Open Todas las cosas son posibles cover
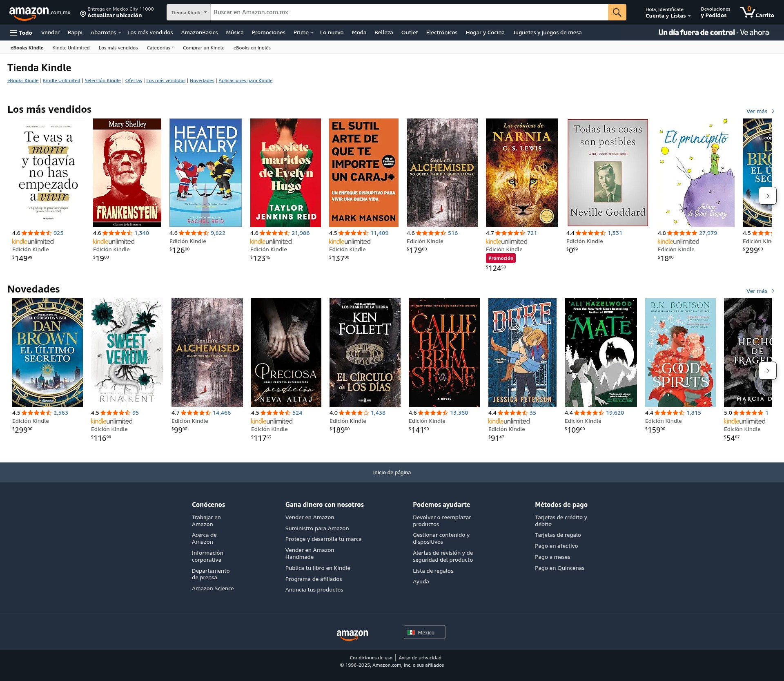 tap(608, 173)
